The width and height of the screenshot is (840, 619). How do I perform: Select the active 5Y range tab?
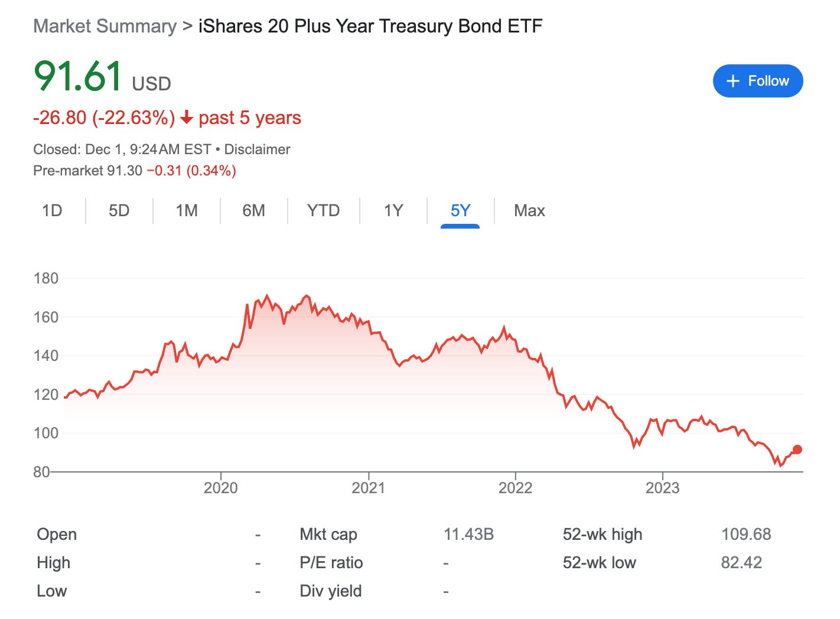[460, 211]
